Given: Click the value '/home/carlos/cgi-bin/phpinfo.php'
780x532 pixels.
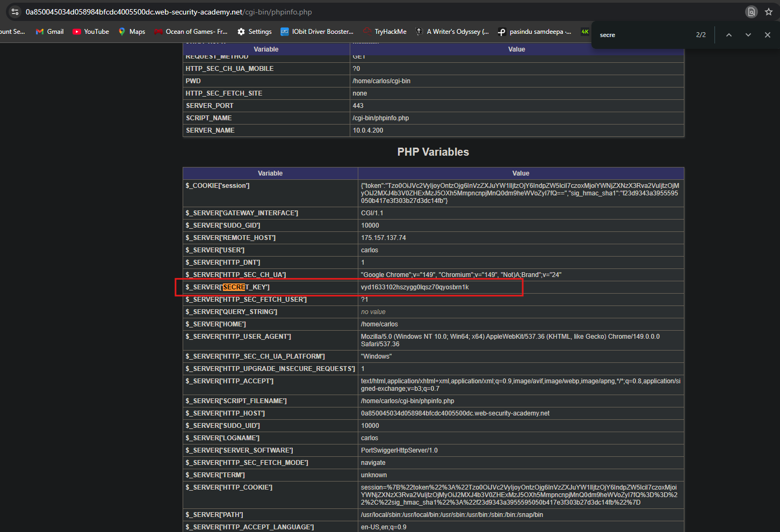Looking at the screenshot, I should [408, 401].
